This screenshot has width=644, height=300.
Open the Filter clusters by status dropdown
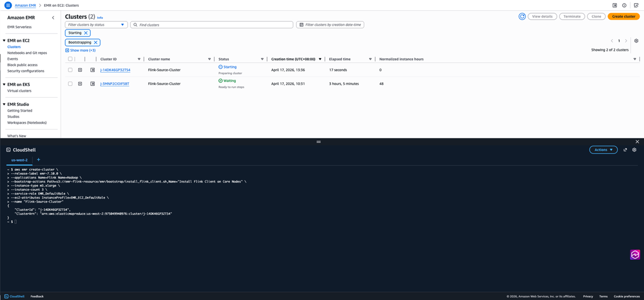click(96, 25)
